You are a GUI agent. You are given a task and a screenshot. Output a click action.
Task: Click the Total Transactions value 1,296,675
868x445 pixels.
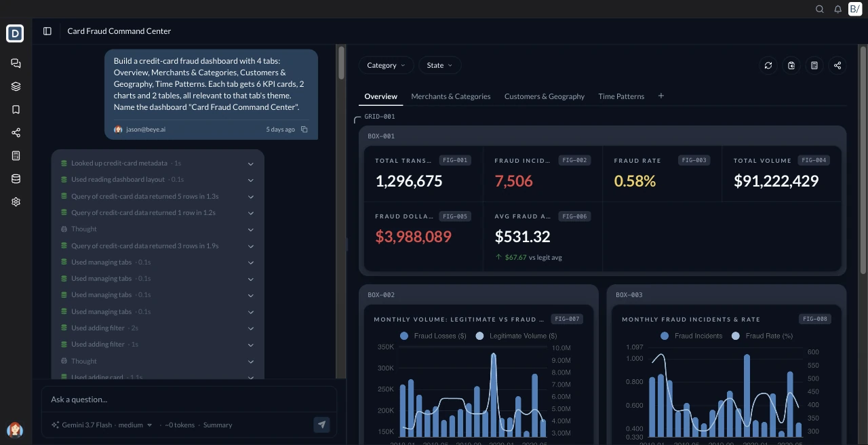point(409,181)
